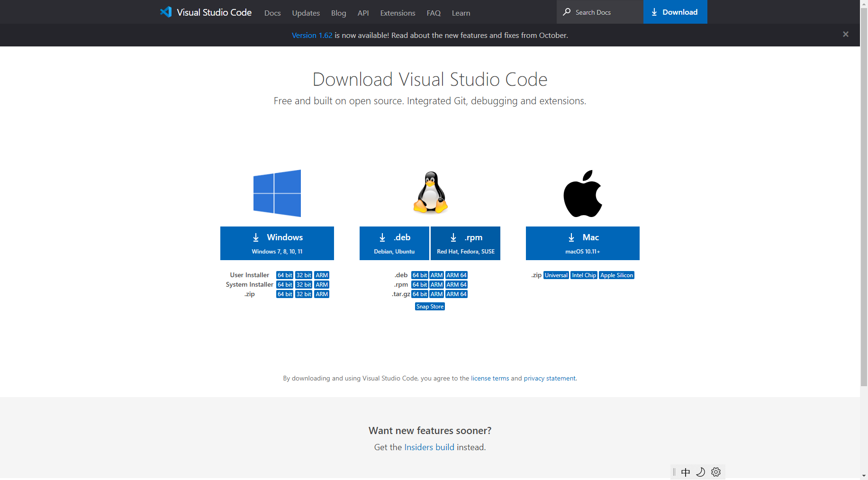Image resolution: width=868 pixels, height=480 pixels.
Task: Click the search magnifier icon in header
Action: (566, 12)
